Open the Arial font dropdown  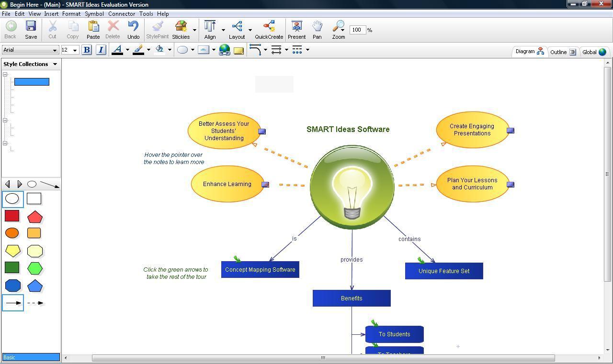(55, 50)
